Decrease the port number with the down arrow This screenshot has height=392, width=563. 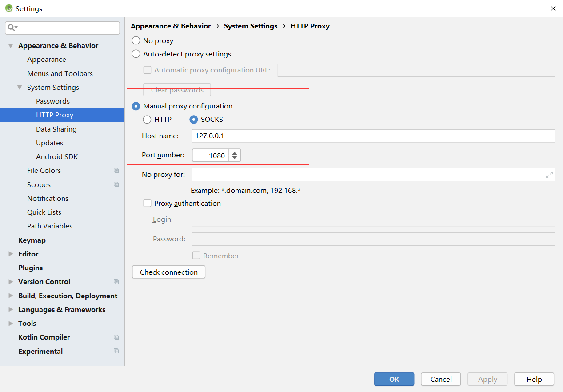pos(235,158)
